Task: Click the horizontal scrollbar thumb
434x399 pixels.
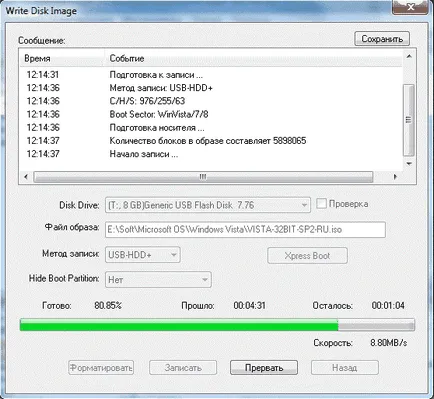Action: tap(203, 177)
